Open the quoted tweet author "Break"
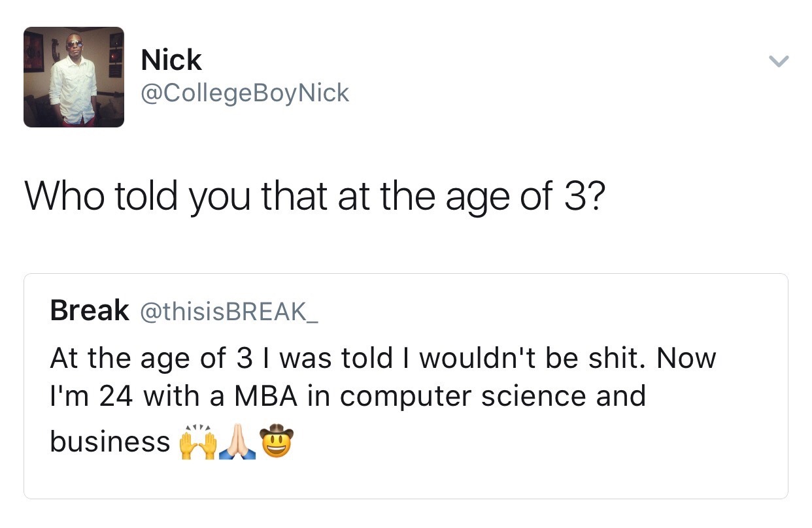This screenshot has height=528, width=812. coord(90,310)
